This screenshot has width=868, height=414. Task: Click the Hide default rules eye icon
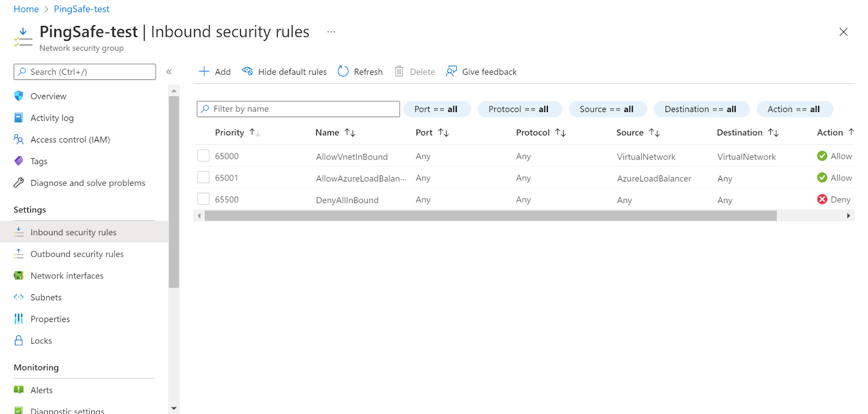pos(247,72)
